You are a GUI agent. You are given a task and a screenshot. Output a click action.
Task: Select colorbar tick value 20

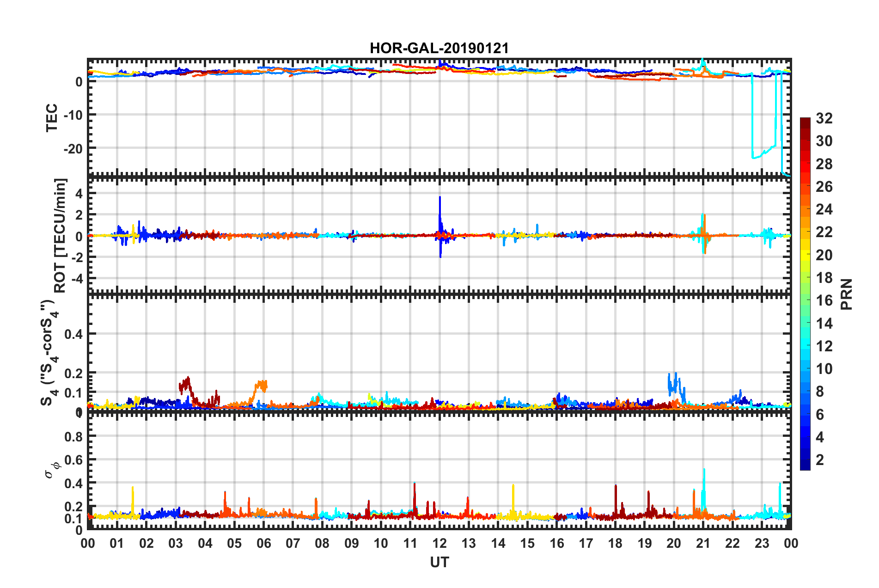[824, 255]
